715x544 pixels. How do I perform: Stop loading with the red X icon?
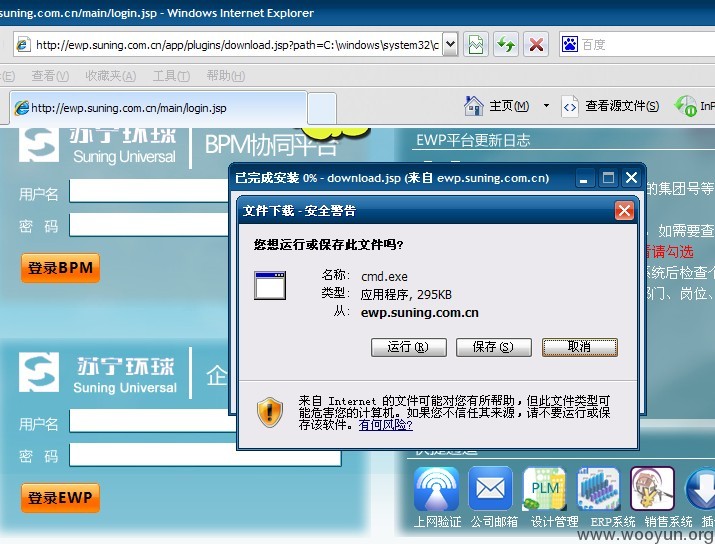pos(536,44)
